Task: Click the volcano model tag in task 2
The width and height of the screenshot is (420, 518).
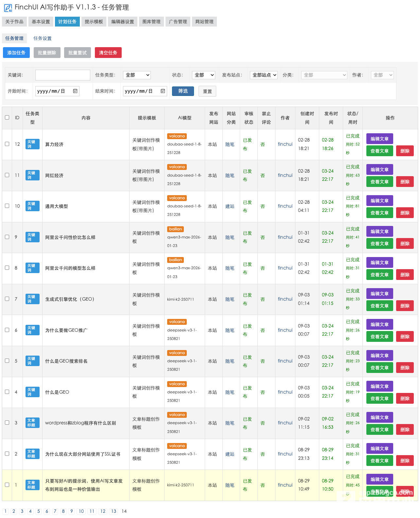Action: pyautogui.click(x=177, y=446)
